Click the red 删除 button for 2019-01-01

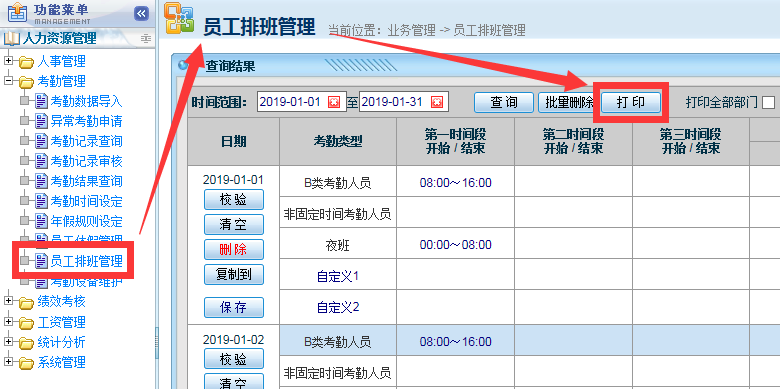[234, 249]
